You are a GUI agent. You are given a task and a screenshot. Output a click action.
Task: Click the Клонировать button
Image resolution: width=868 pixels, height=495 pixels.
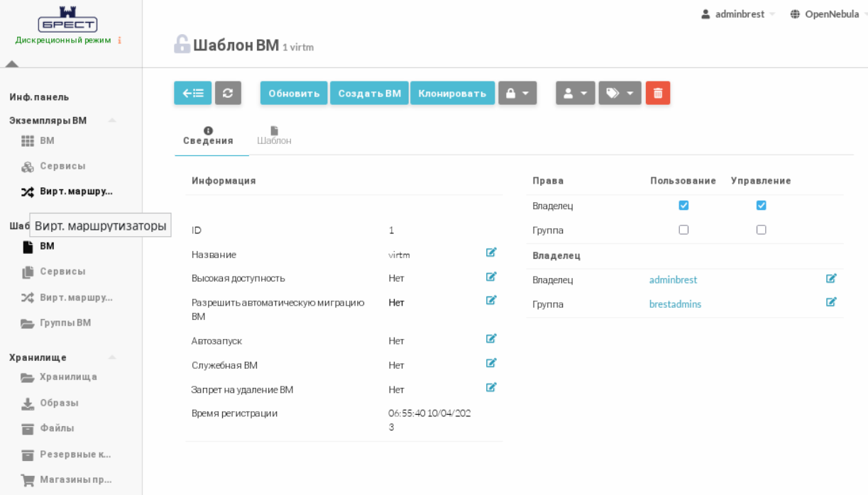click(452, 94)
